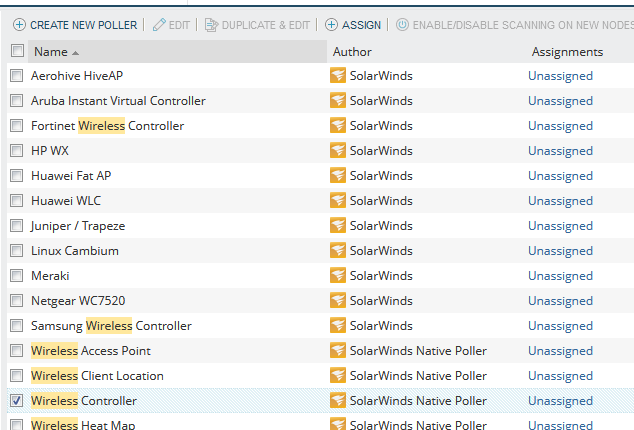Screen dimensions: 634x430
Task: Select the Samsung Wireless Controller name text
Action: (x=111, y=326)
